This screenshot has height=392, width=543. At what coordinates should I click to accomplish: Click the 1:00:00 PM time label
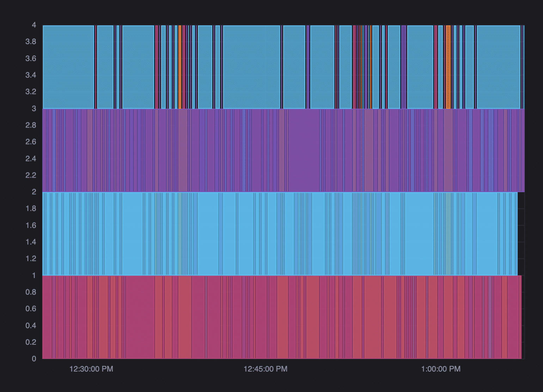coord(440,369)
